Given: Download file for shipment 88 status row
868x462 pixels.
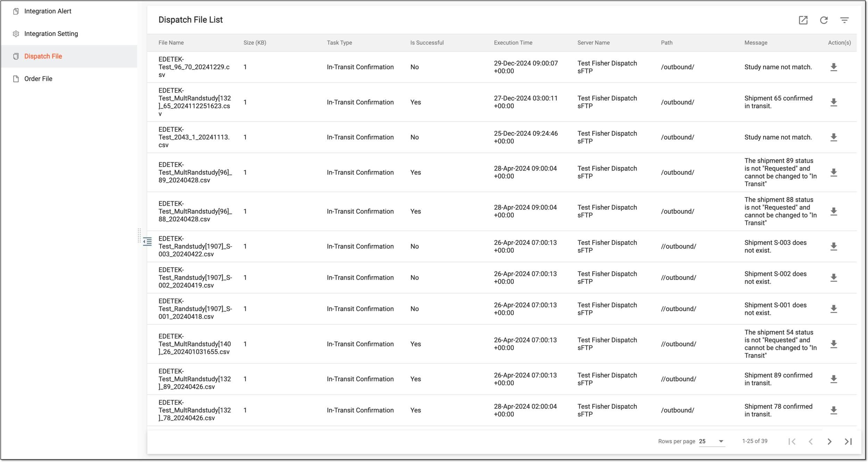Looking at the screenshot, I should pyautogui.click(x=834, y=212).
